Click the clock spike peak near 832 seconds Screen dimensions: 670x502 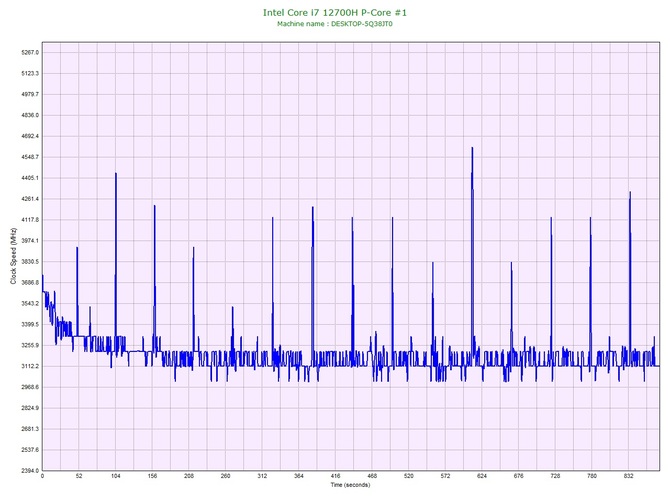[x=630, y=193]
